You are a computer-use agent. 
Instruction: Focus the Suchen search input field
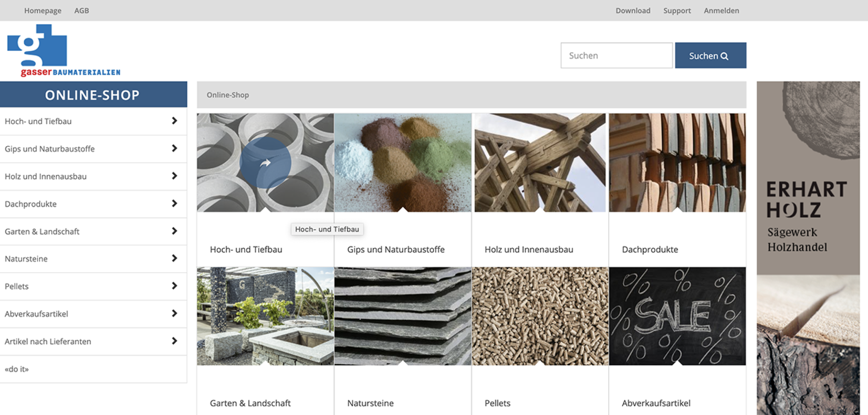pos(616,56)
